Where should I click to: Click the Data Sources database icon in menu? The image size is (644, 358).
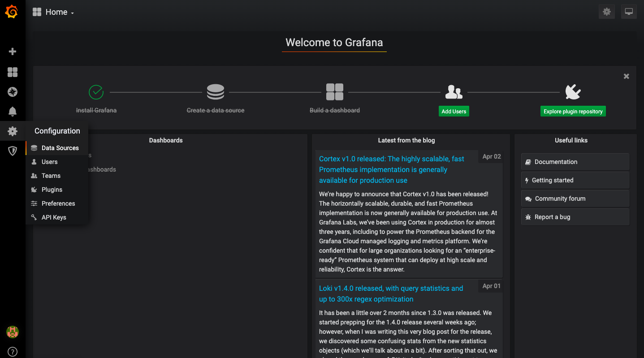coord(34,148)
